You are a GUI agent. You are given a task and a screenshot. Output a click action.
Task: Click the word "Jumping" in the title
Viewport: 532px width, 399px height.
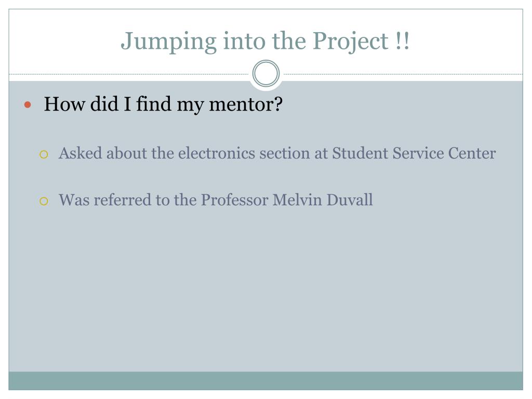click(169, 42)
